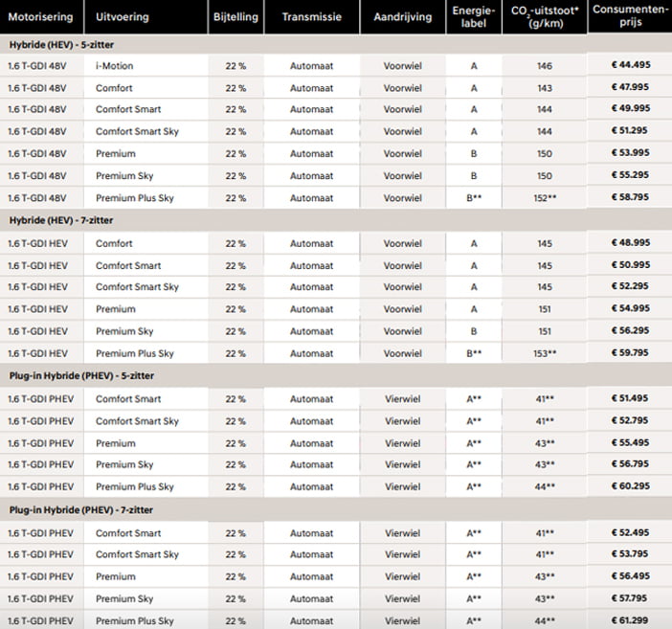The height and width of the screenshot is (629, 672).
Task: Click the price € 52.495
Action: click(630, 532)
